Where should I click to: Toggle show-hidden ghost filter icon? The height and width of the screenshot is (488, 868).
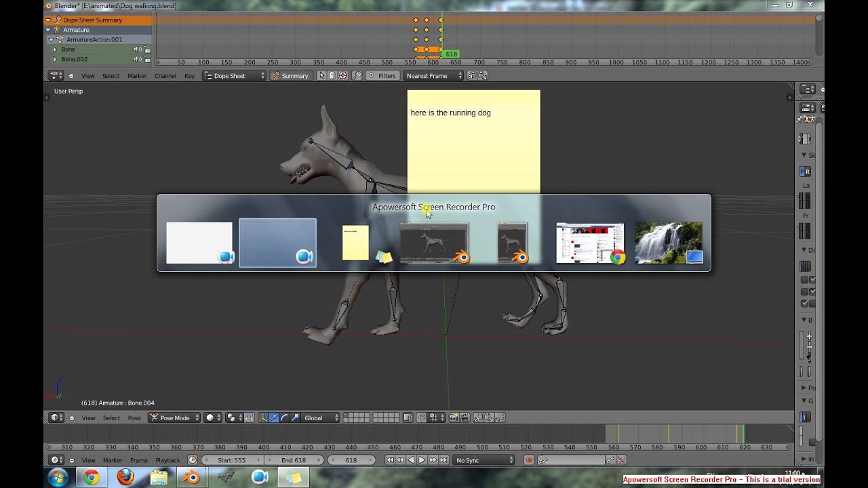[x=332, y=76]
